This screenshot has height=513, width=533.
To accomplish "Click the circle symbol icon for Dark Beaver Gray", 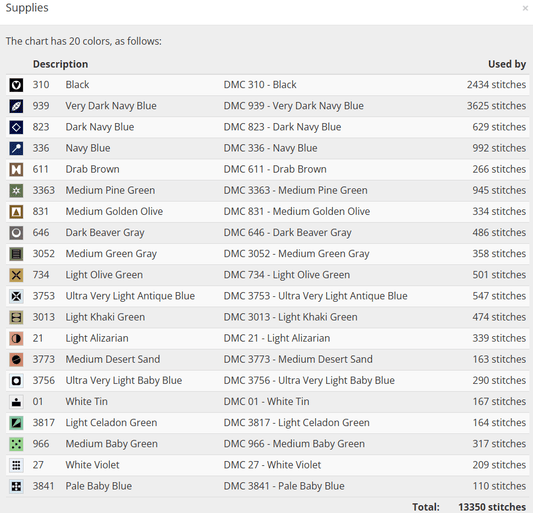I will 16,233.
